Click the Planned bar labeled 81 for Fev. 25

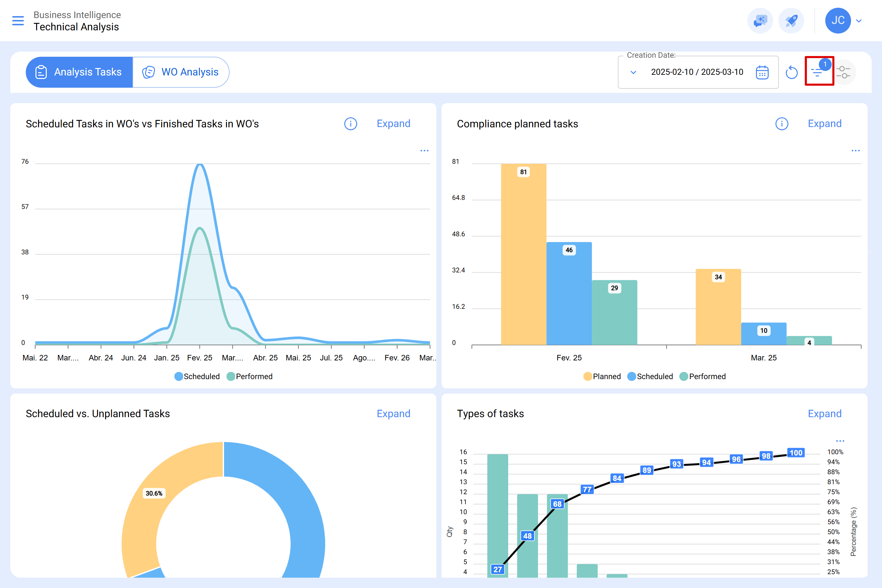click(524, 254)
